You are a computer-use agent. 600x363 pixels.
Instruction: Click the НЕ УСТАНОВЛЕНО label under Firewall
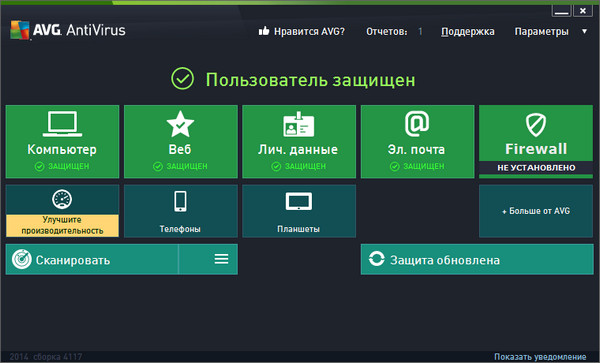(536, 168)
